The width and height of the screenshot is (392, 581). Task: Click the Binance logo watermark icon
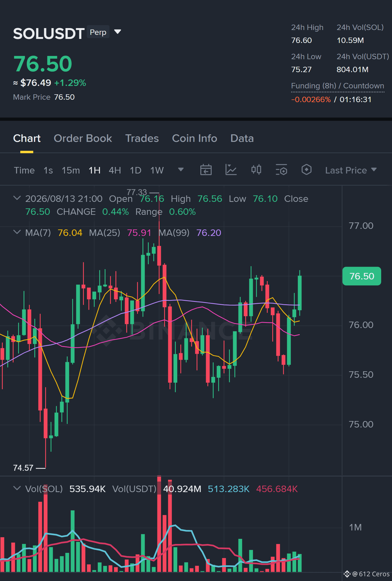(106, 330)
